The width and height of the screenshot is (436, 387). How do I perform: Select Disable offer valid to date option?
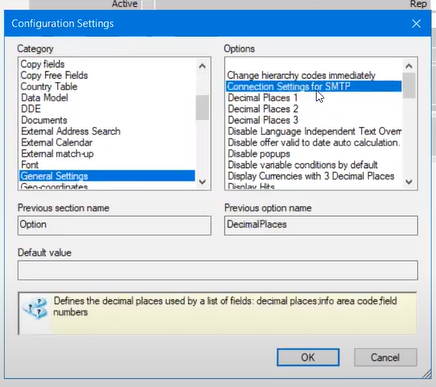(314, 142)
